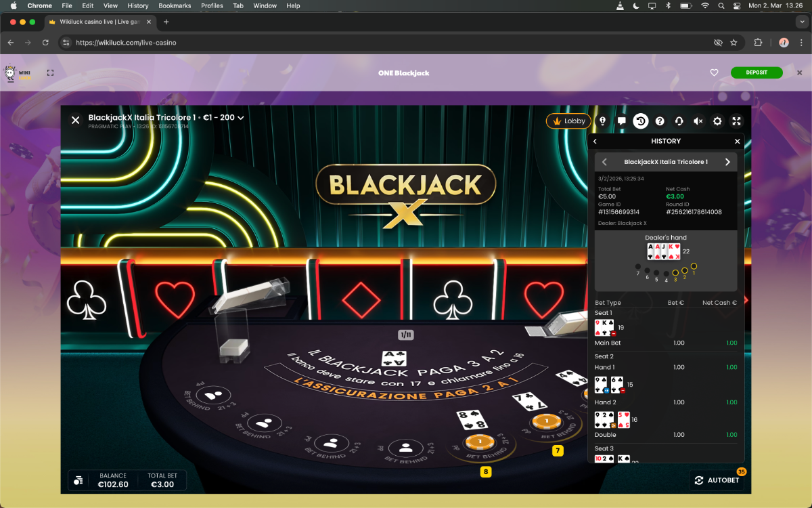The height and width of the screenshot is (508, 812).
Task: Toggle the game history clock icon
Action: 640,121
